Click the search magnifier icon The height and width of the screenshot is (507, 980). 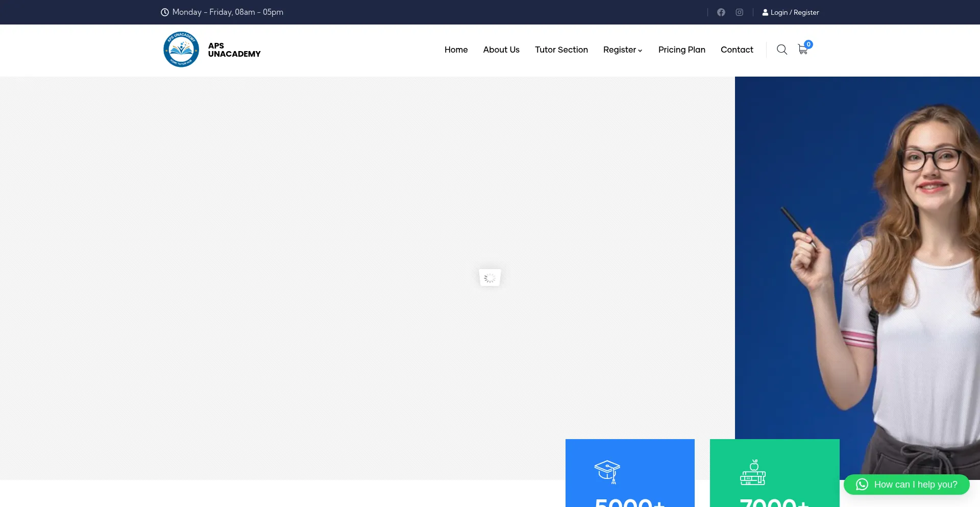pos(781,50)
